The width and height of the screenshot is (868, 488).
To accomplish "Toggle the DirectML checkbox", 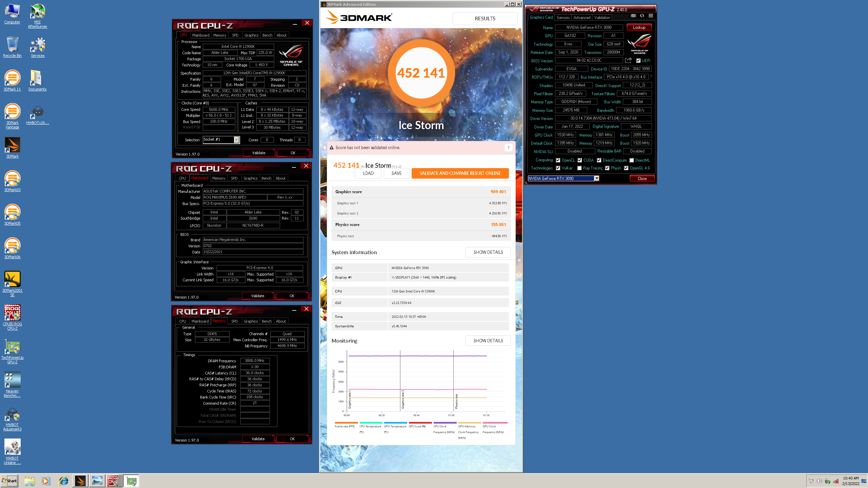I will coord(632,160).
